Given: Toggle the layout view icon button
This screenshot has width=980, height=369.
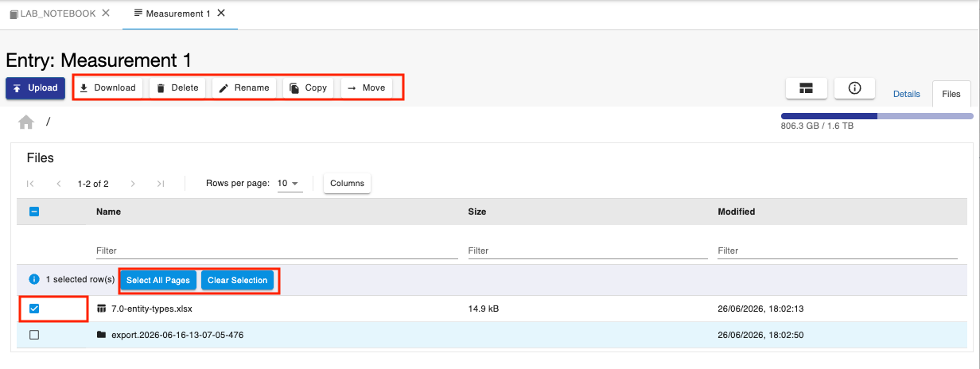Looking at the screenshot, I should click(807, 88).
